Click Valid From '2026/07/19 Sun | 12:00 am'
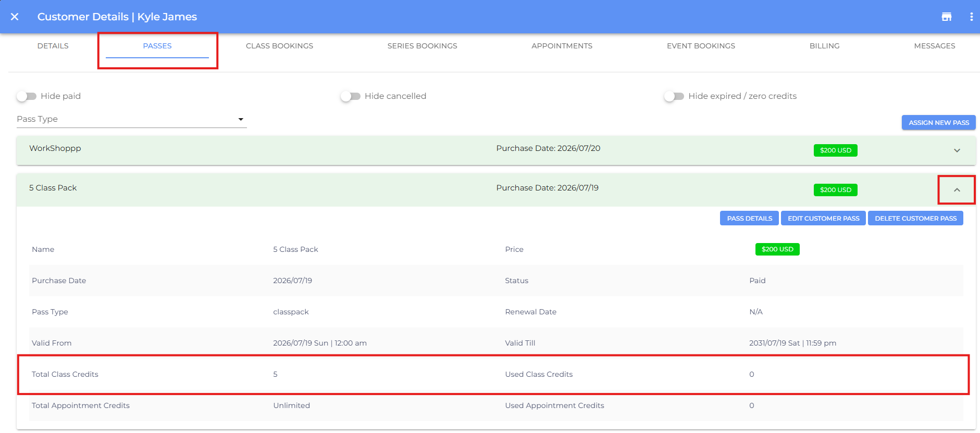Viewport: 980px width, 433px height. [320, 343]
